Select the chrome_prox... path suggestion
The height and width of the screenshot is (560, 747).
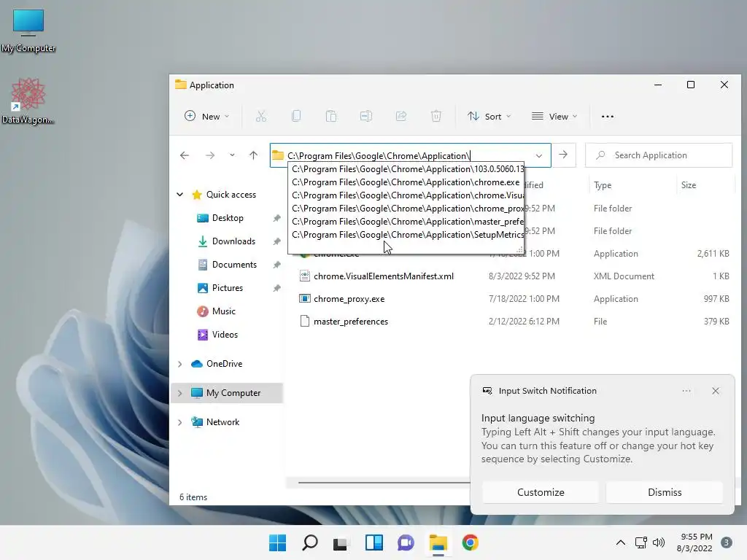pos(406,209)
